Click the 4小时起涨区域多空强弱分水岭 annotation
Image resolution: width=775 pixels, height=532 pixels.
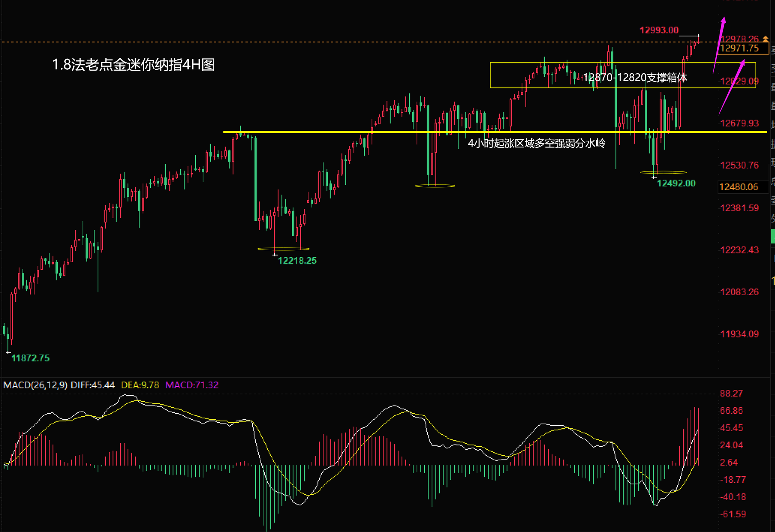pyautogui.click(x=536, y=143)
